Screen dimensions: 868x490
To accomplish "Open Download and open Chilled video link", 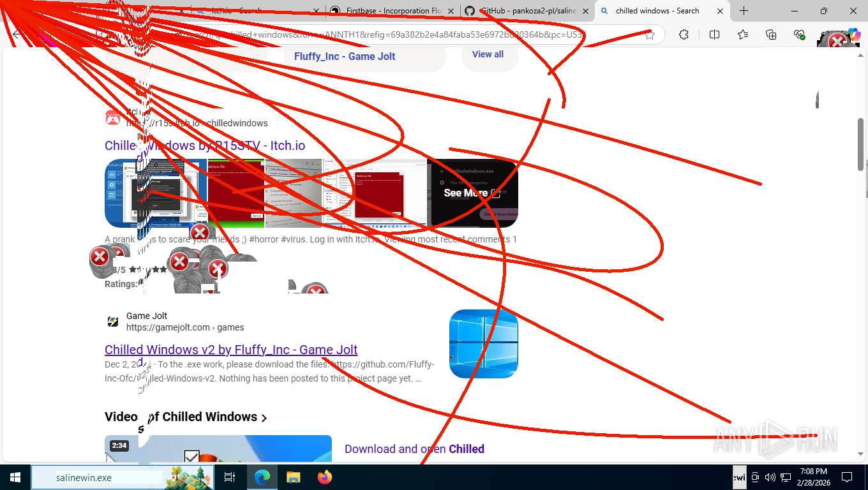I will click(414, 449).
